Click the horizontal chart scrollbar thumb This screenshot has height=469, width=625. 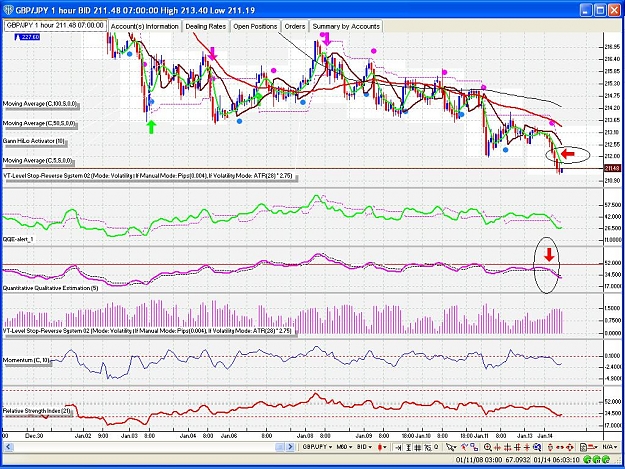280,447
